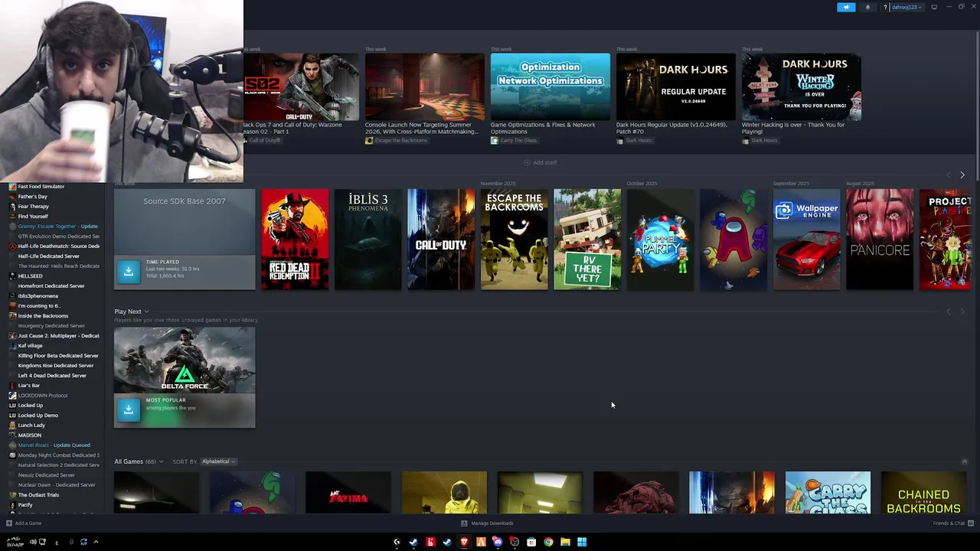Select Lunch Lady in library list
This screenshot has width=980, height=551.
click(x=31, y=425)
